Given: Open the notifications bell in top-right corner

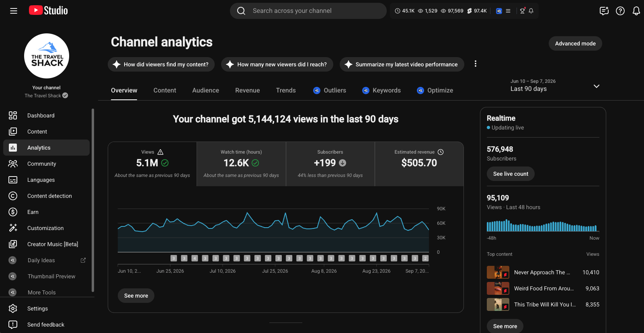Looking at the screenshot, I should coord(636,11).
